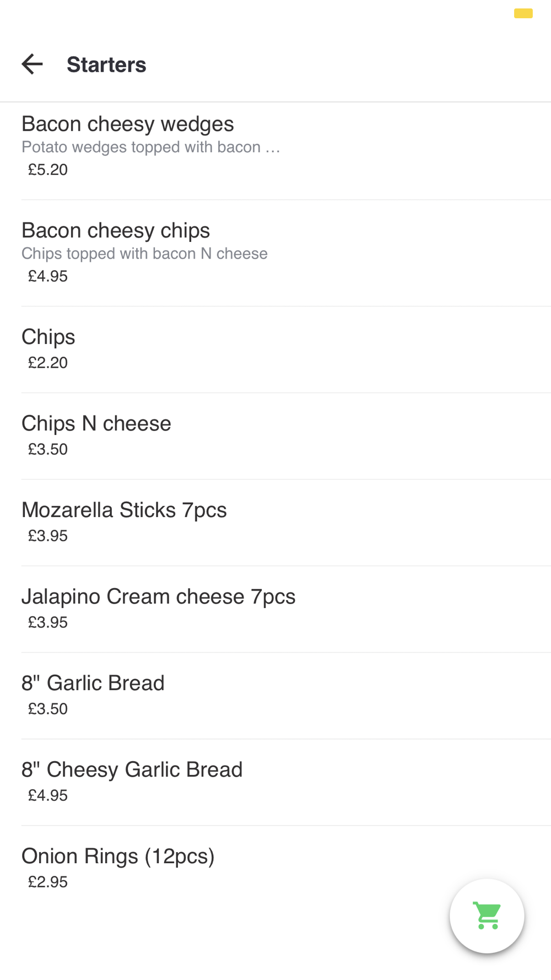Select Bacon cheesy wedges item
This screenshot has width=551, height=980.
(127, 125)
